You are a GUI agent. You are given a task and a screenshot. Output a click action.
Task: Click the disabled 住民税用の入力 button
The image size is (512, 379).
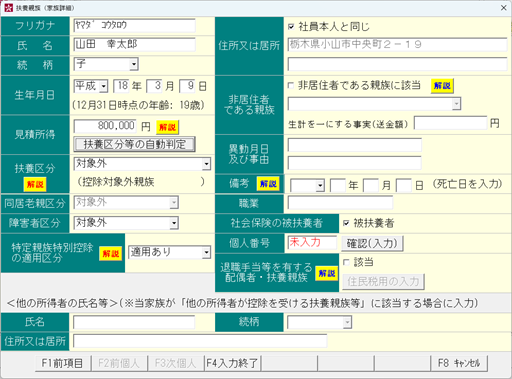coord(383,282)
